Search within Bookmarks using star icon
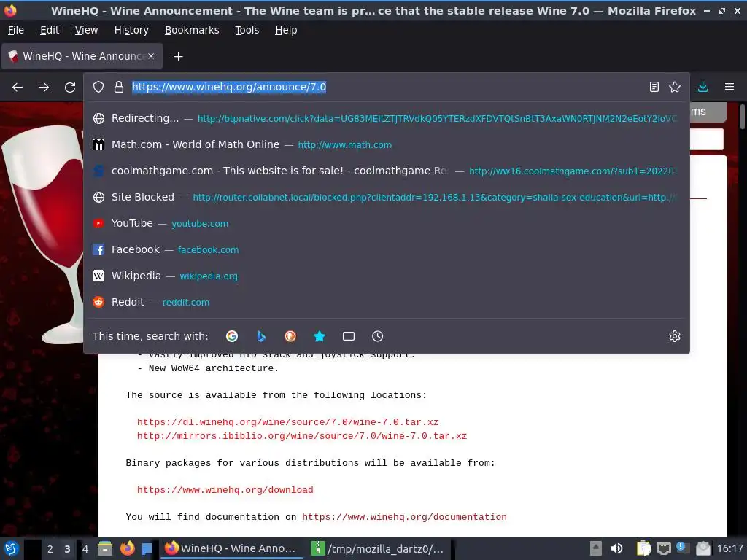 pyautogui.click(x=320, y=336)
